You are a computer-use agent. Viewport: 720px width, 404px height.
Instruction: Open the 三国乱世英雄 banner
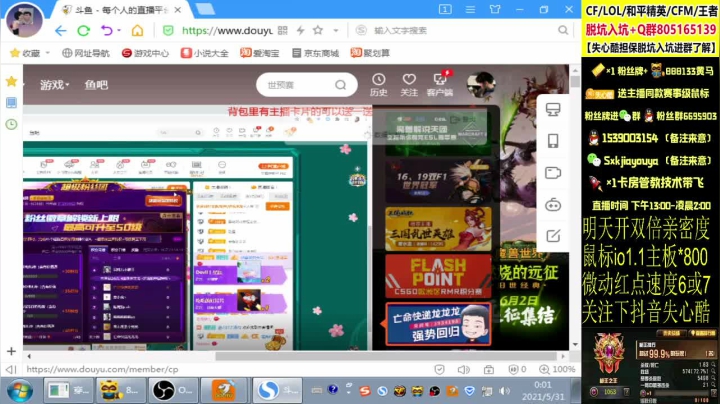coord(438,229)
